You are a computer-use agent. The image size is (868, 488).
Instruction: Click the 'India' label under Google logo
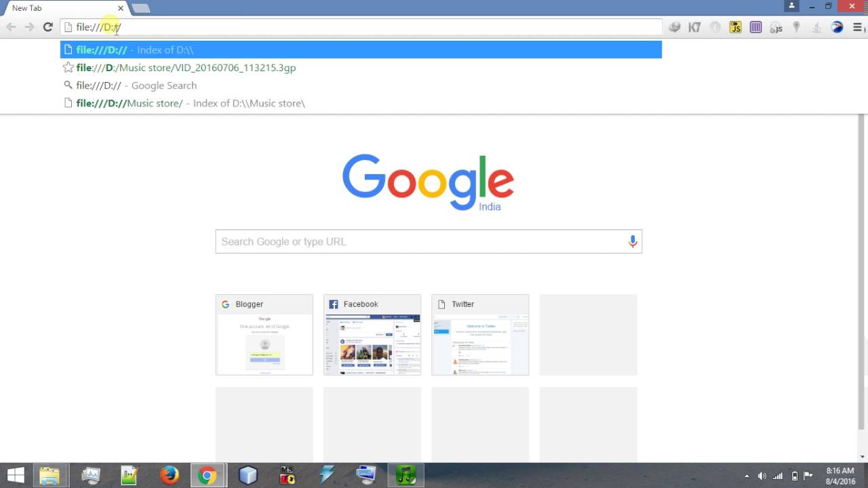pyautogui.click(x=490, y=207)
